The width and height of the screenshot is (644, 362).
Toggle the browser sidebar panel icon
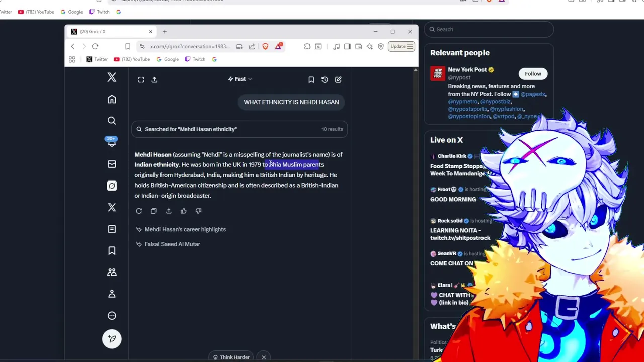coord(347,46)
